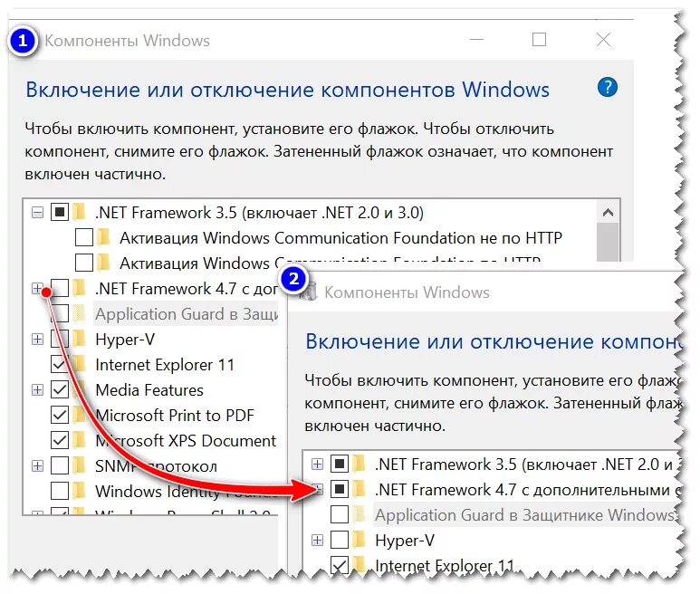The width and height of the screenshot is (700, 594).
Task: Expand Hyper-V node in window 1
Action: 37,340
